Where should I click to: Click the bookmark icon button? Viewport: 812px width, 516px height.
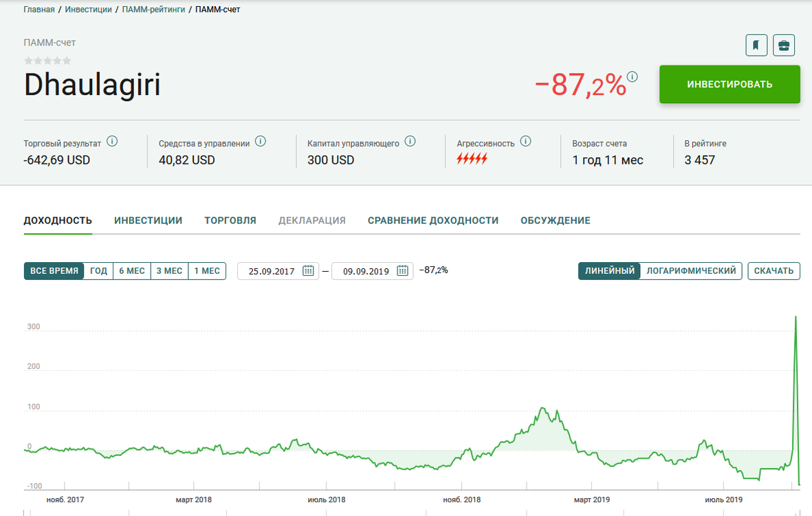tap(756, 45)
